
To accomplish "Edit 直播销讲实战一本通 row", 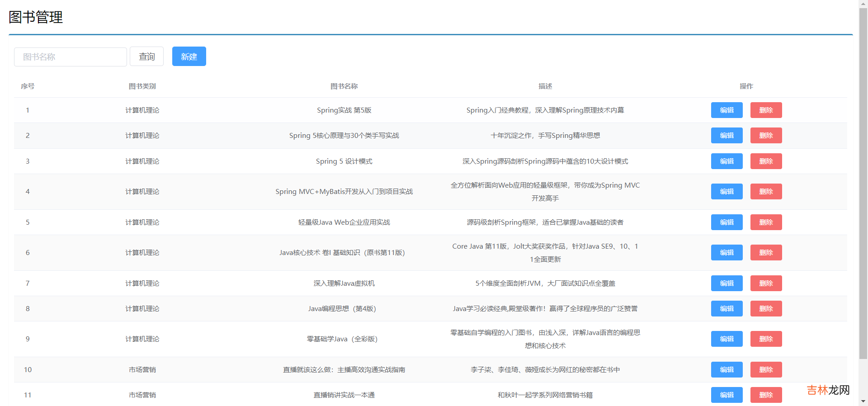I will [727, 395].
